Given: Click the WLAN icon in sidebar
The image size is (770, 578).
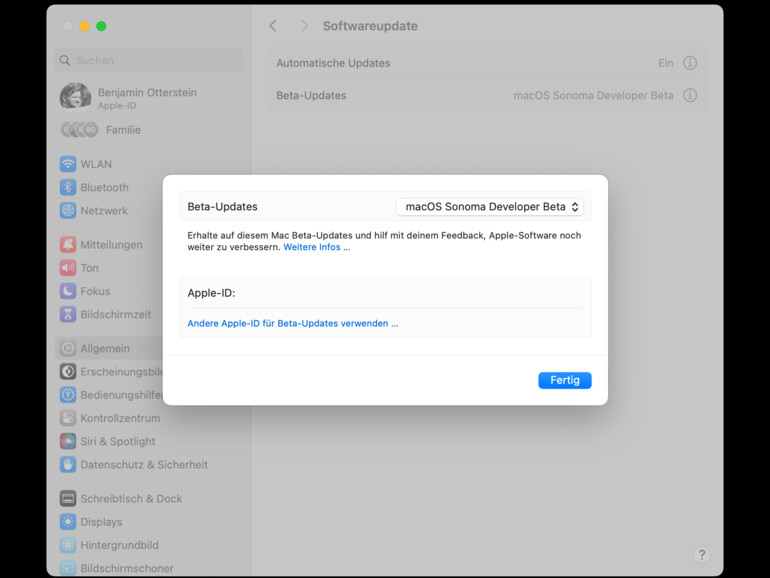Looking at the screenshot, I should 68,164.
